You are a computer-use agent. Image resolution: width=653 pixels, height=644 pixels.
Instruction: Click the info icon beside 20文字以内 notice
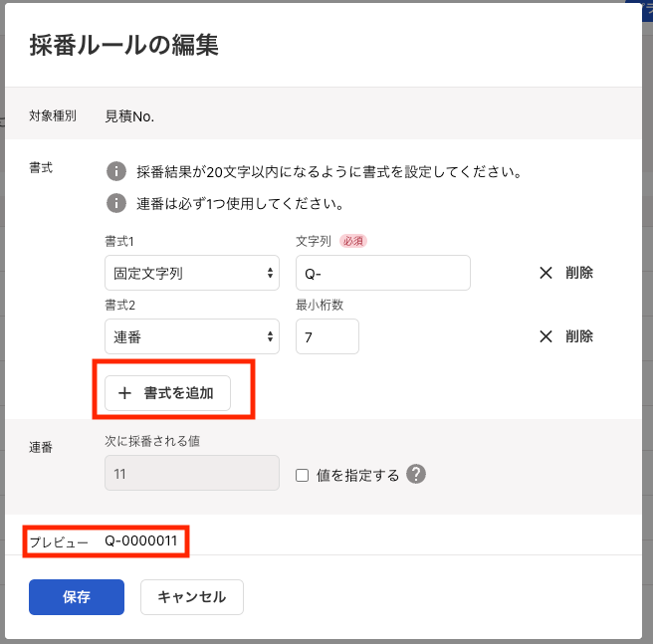[116, 171]
